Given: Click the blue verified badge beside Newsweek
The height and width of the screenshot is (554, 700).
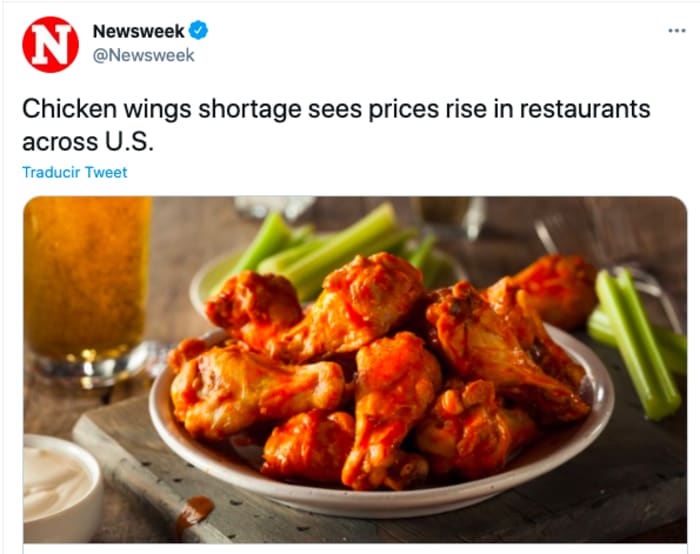Looking at the screenshot, I should [x=198, y=30].
